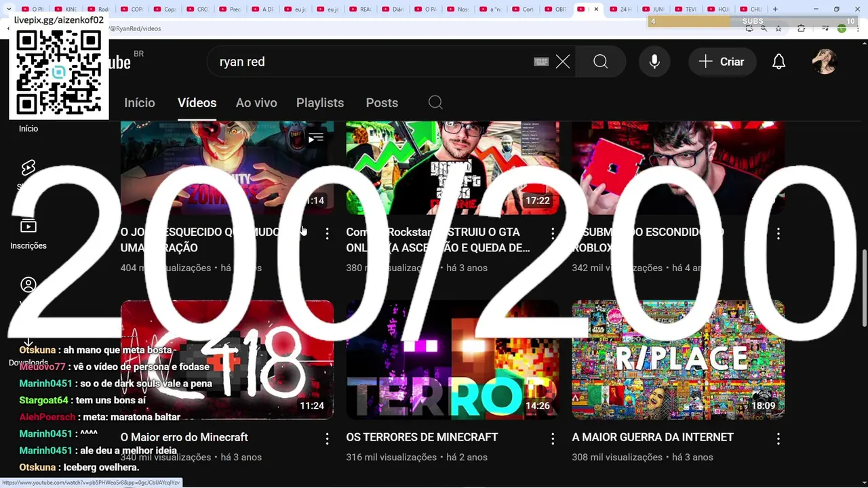The height and width of the screenshot is (488, 868).
Task: Select the Vídeos channel tab
Action: (x=197, y=102)
